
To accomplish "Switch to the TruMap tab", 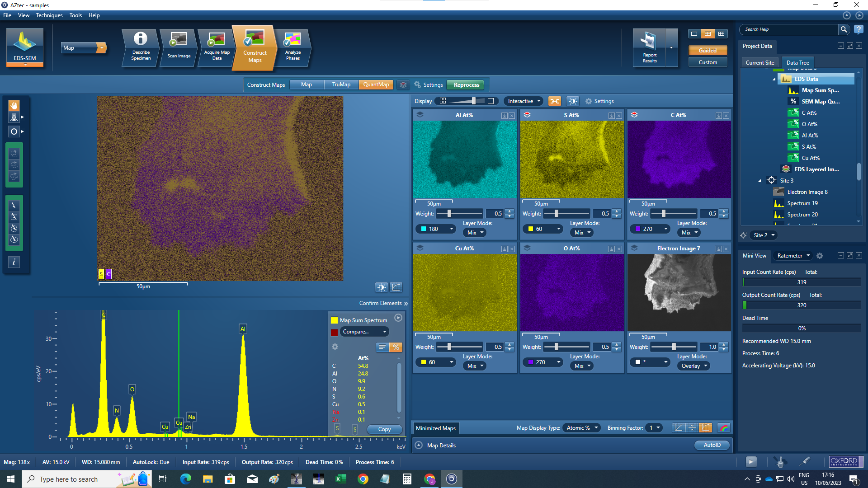I will pyautogui.click(x=341, y=84).
